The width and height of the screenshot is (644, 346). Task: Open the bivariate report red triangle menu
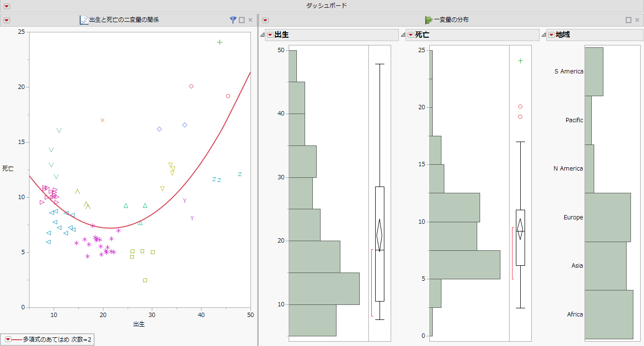(x=7, y=20)
